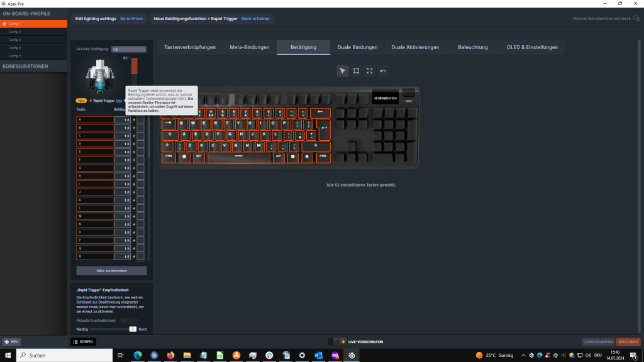Click the Speichern button
This screenshot has height=362, width=644.
click(628, 341)
